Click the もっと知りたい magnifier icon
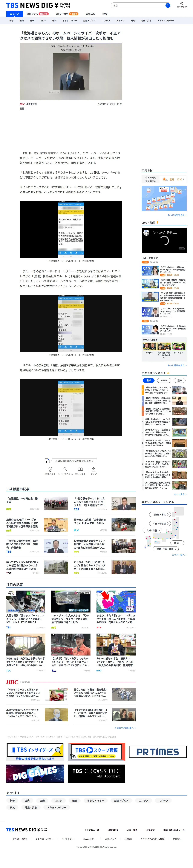 point(65,469)
